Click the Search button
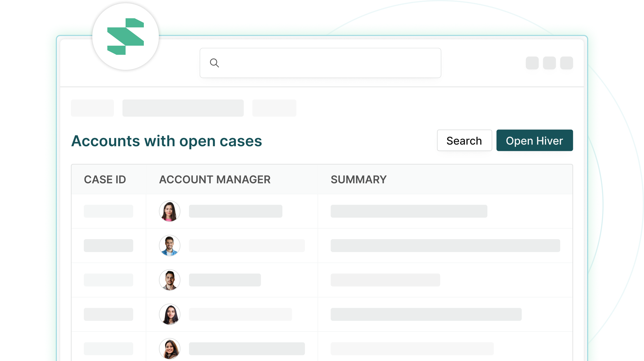 tap(464, 140)
